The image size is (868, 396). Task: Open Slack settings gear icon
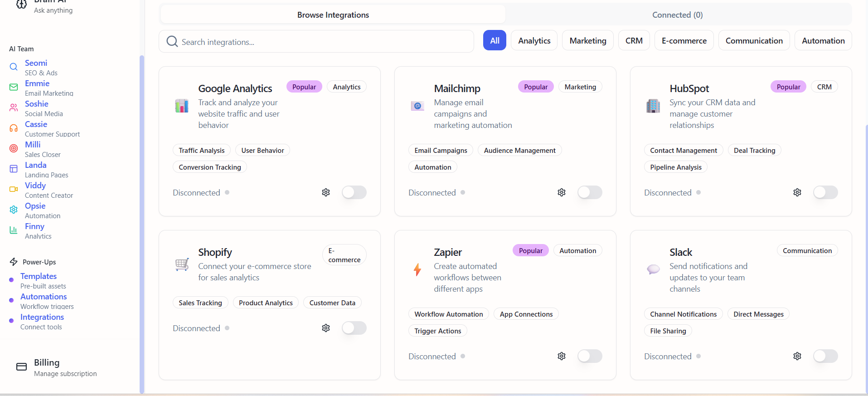click(797, 356)
